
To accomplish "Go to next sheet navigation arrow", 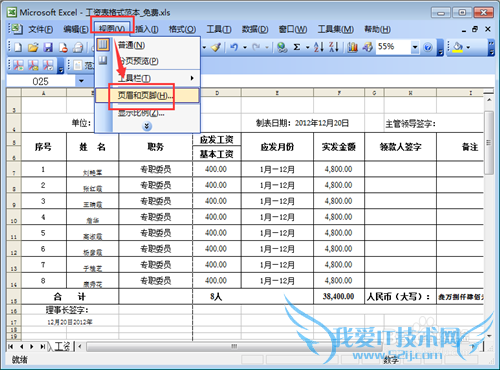I will pyautogui.click(x=32, y=346).
